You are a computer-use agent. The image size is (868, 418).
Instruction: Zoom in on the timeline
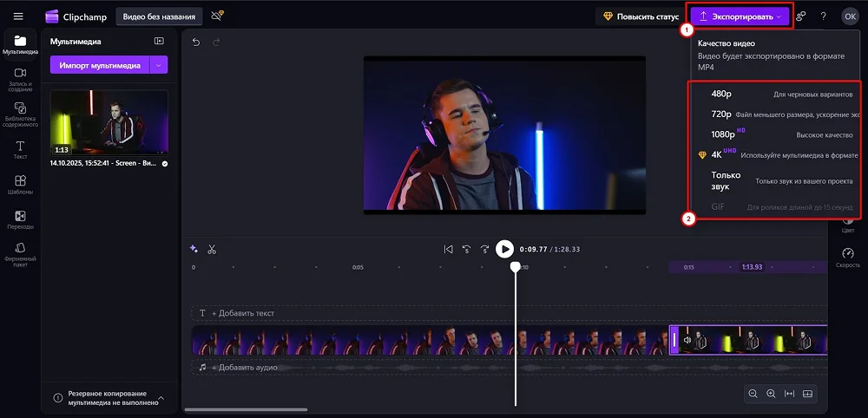pos(771,394)
